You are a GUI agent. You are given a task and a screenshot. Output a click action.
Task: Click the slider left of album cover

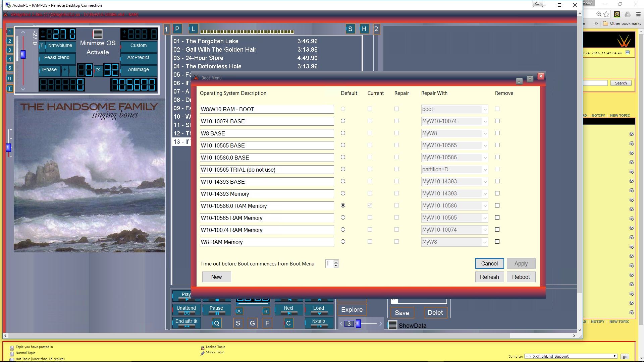9,147
